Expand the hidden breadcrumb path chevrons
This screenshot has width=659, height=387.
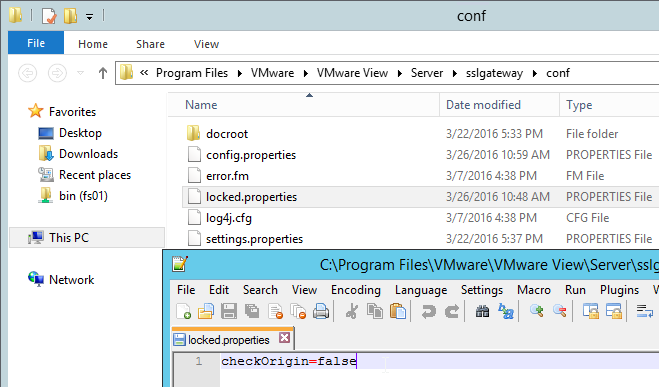[x=144, y=73]
